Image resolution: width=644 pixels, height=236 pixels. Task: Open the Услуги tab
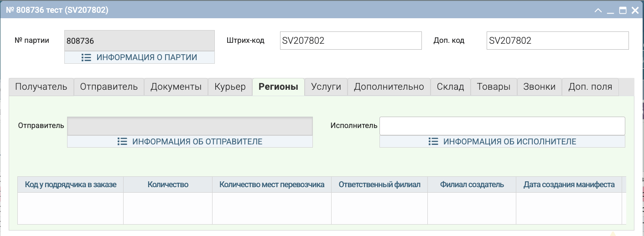(326, 87)
